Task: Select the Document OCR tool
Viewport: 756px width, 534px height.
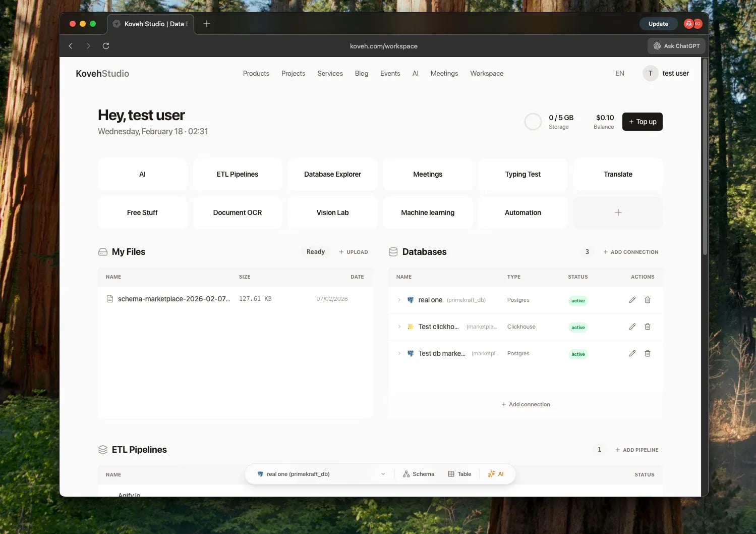Action: click(237, 212)
